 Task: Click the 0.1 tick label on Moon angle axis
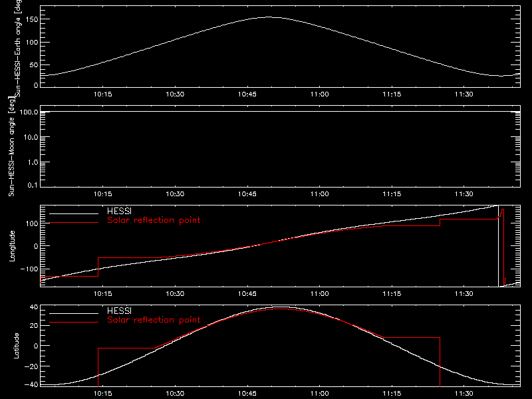(33, 185)
